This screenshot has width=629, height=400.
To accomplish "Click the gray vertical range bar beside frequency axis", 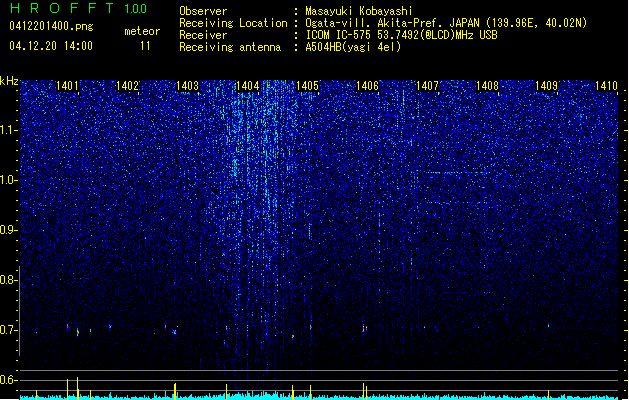I will pyautogui.click(x=20, y=311).
